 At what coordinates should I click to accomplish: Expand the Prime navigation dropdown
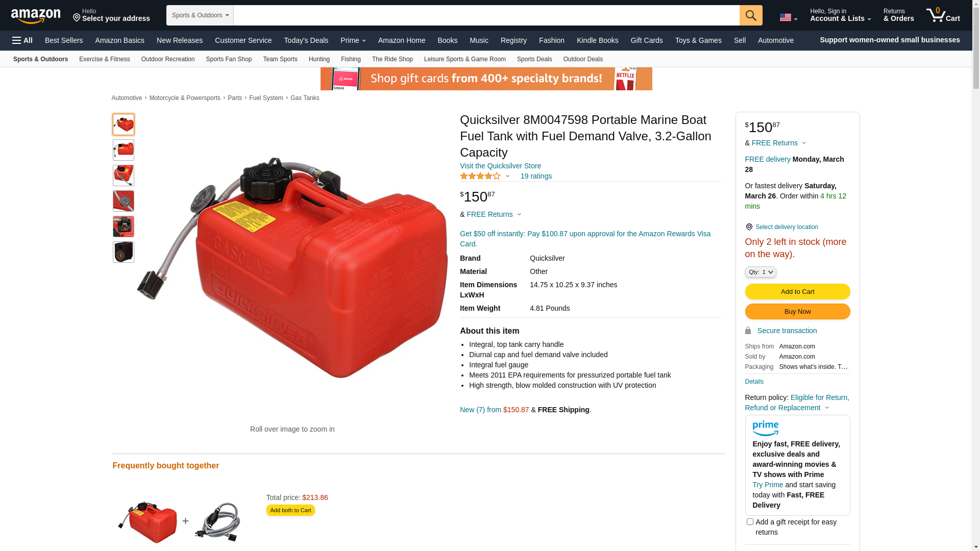coord(353,40)
